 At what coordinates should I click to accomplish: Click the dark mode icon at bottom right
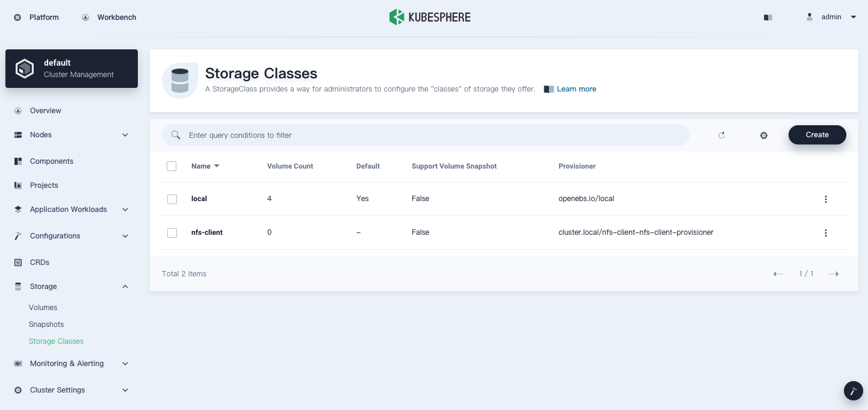[853, 391]
